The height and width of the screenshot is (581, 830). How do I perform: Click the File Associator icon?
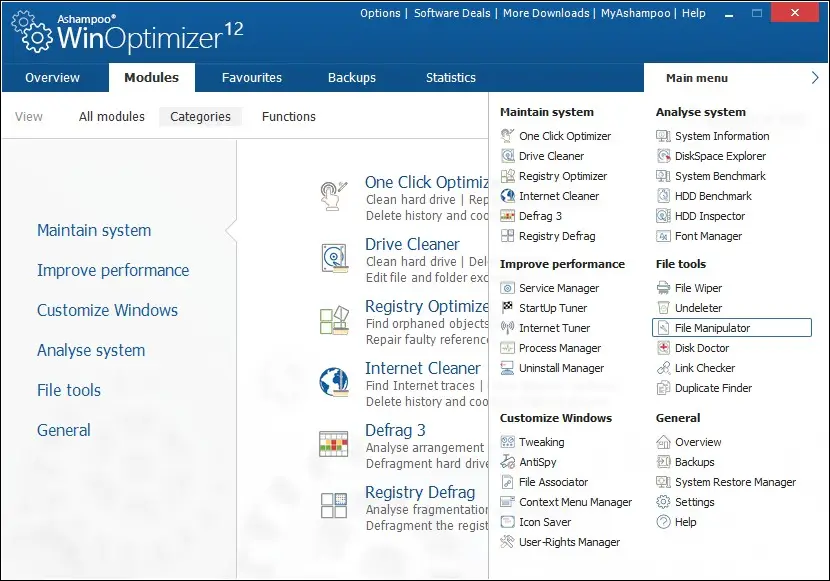tap(507, 482)
